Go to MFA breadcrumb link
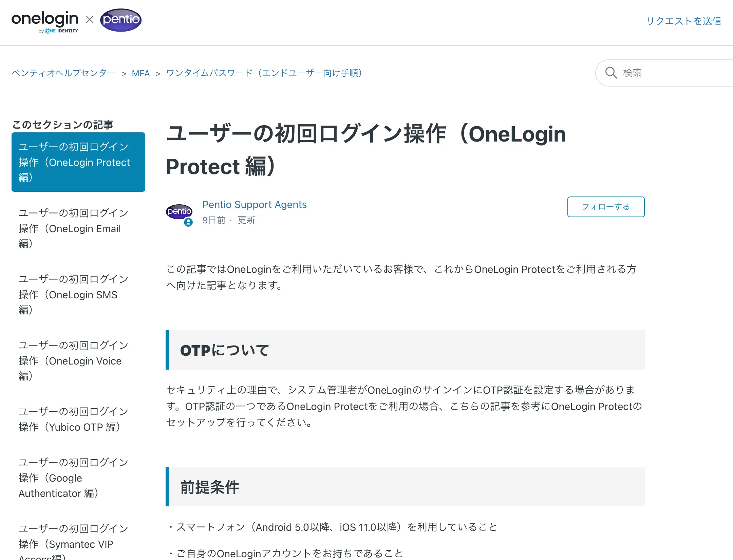Screen dimensions: 733x560 [140, 73]
